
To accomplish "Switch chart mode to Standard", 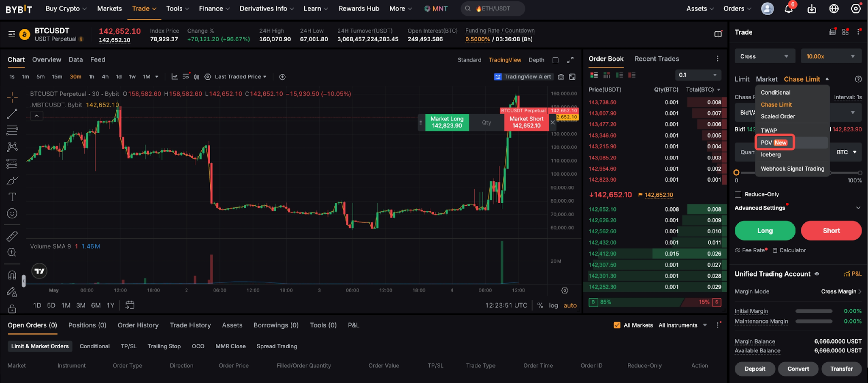I will (x=469, y=60).
